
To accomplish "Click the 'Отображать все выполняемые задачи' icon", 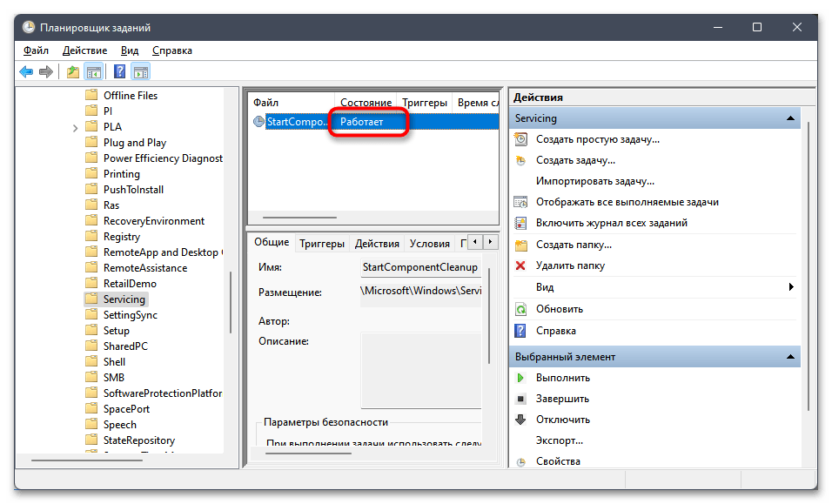I will (521, 202).
